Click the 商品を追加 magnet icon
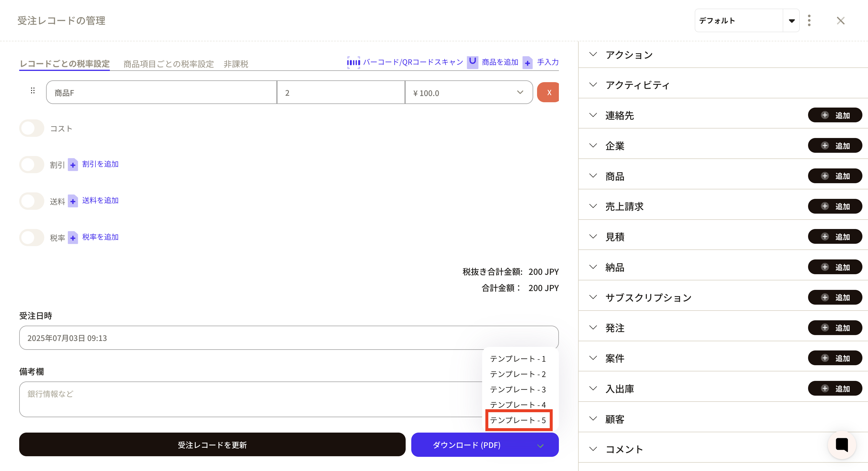 tap(472, 62)
